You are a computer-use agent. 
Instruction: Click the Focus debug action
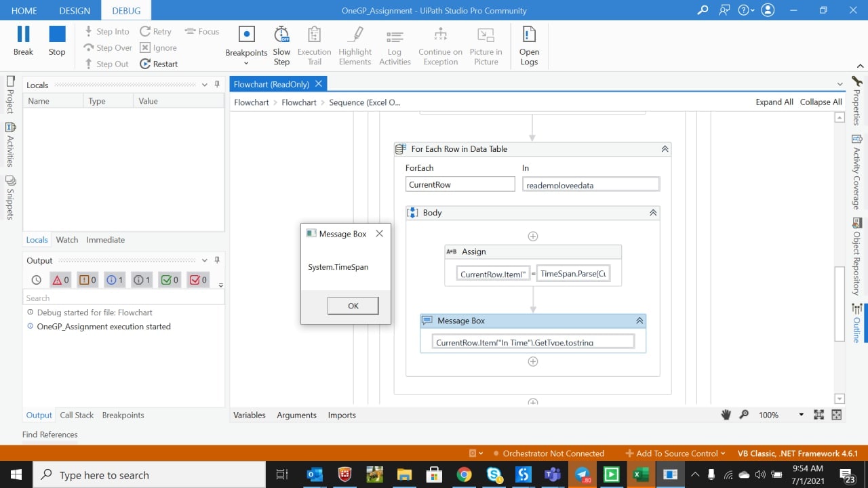pos(202,31)
